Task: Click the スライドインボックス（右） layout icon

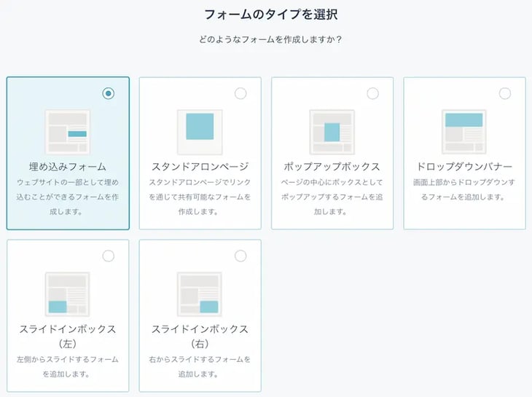Action: pos(200,294)
